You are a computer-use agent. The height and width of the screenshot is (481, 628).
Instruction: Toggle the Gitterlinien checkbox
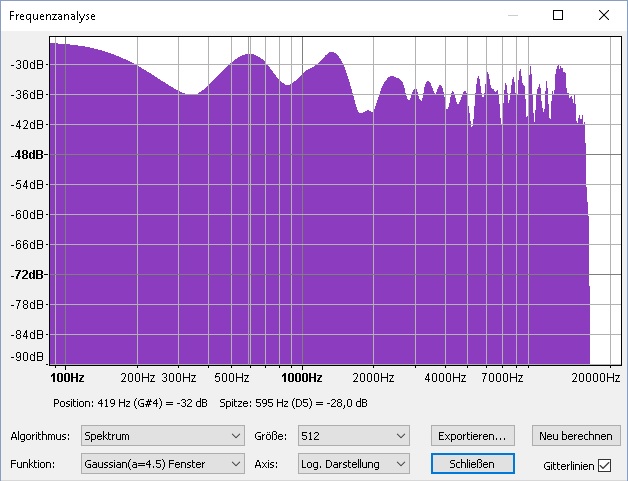[604, 465]
